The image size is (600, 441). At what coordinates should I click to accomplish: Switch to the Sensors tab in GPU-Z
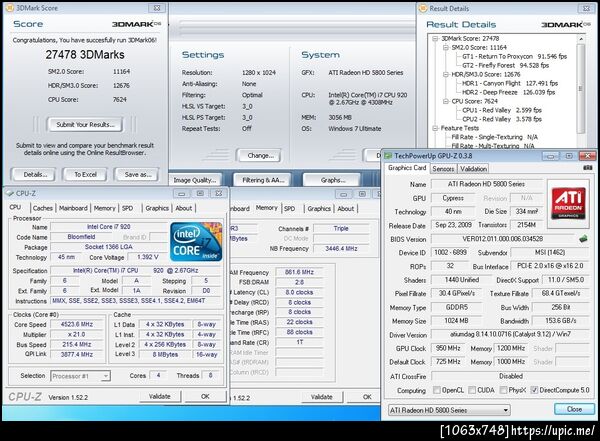[443, 168]
